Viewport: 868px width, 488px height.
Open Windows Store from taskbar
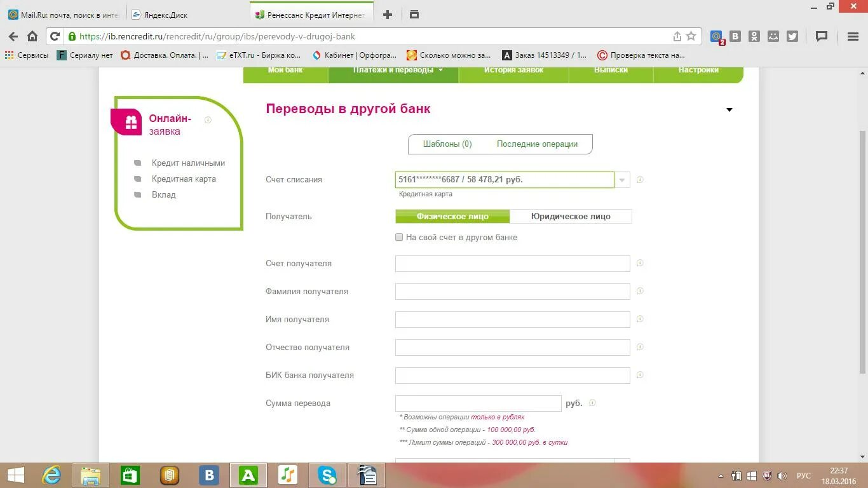pyautogui.click(x=130, y=475)
